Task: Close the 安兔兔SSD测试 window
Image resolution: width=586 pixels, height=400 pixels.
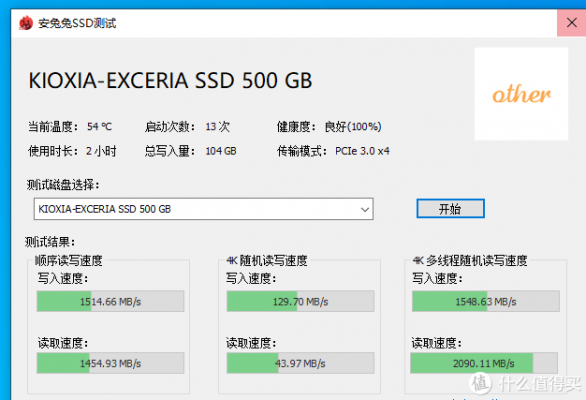Action: (571, 23)
